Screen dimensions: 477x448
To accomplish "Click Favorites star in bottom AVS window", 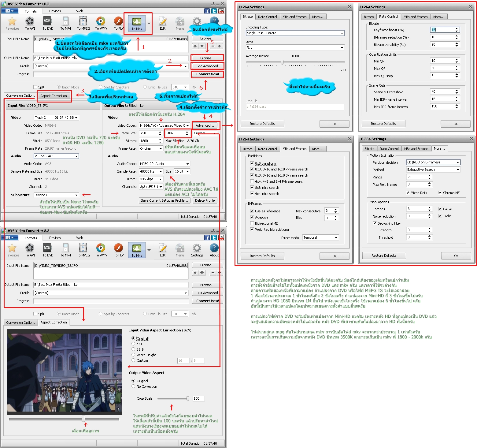I will click(x=12, y=250).
